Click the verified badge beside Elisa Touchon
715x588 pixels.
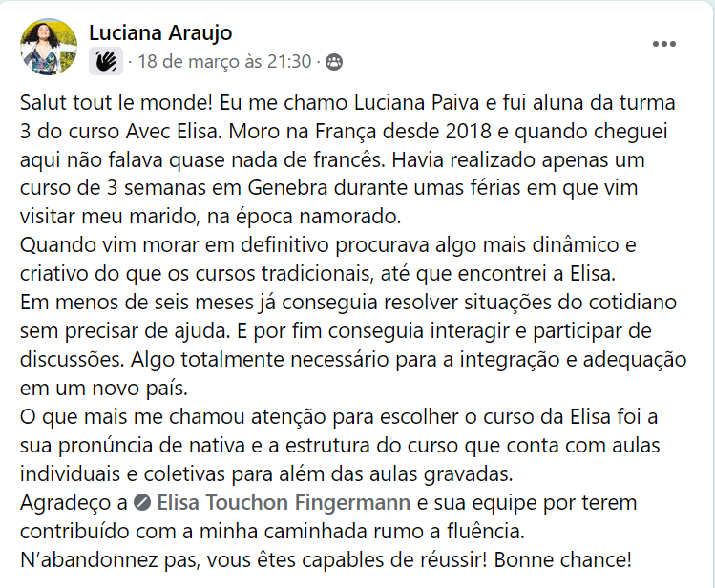(142, 501)
